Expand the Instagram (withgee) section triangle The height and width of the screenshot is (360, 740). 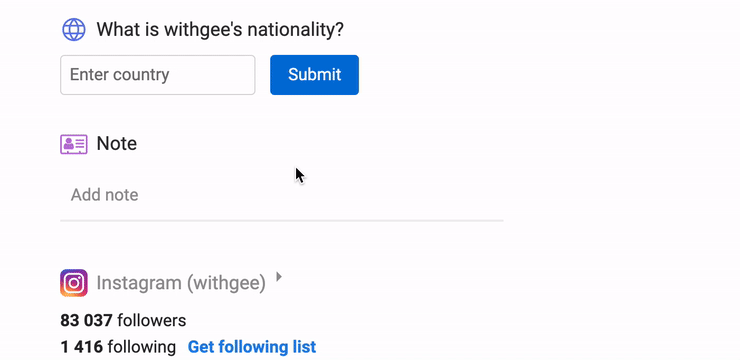(x=279, y=276)
